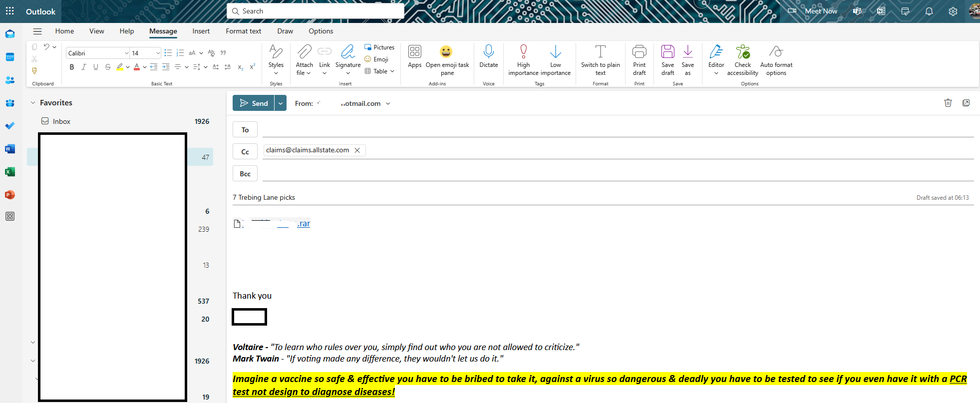This screenshot has height=403, width=980.
Task: Launch Word from the left sidebar
Action: (10, 149)
